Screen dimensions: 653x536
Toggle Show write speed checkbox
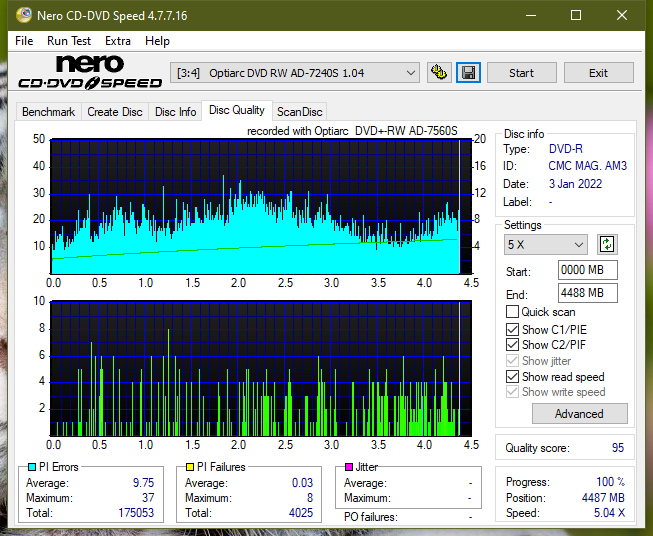click(512, 392)
